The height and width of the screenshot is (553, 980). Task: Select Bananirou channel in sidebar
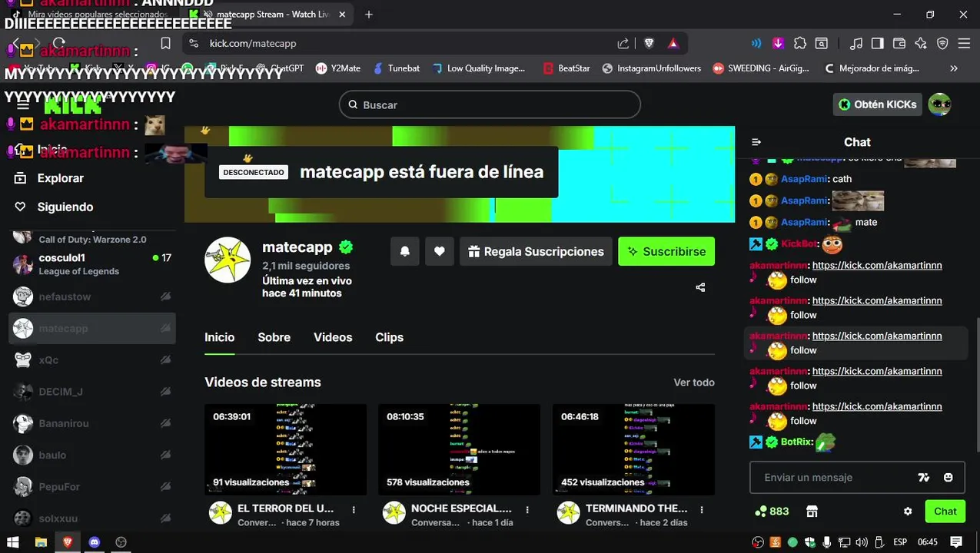[92, 423]
